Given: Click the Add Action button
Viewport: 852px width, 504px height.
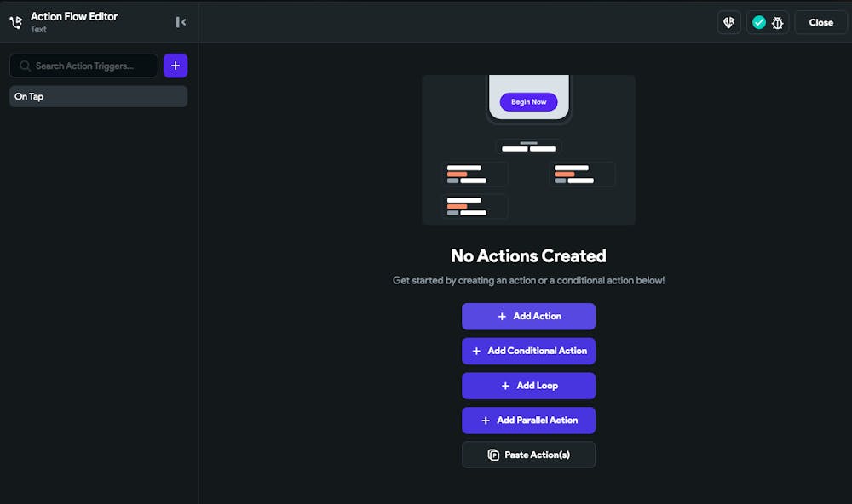Looking at the screenshot, I should 528,316.
